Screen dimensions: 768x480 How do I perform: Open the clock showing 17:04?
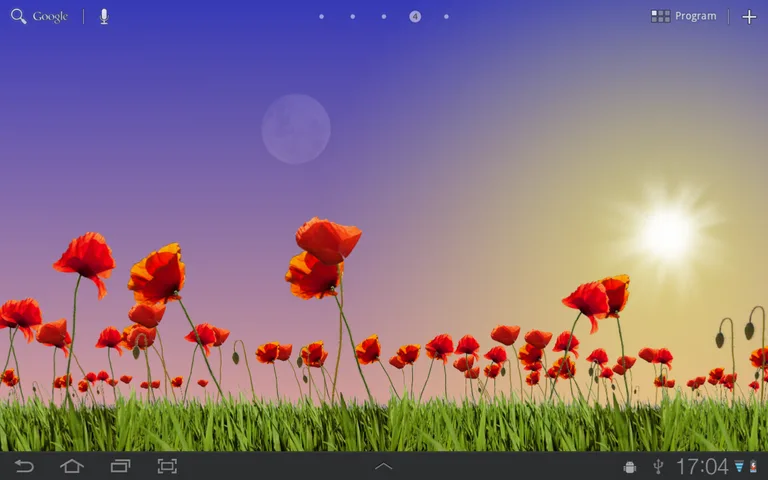702,466
